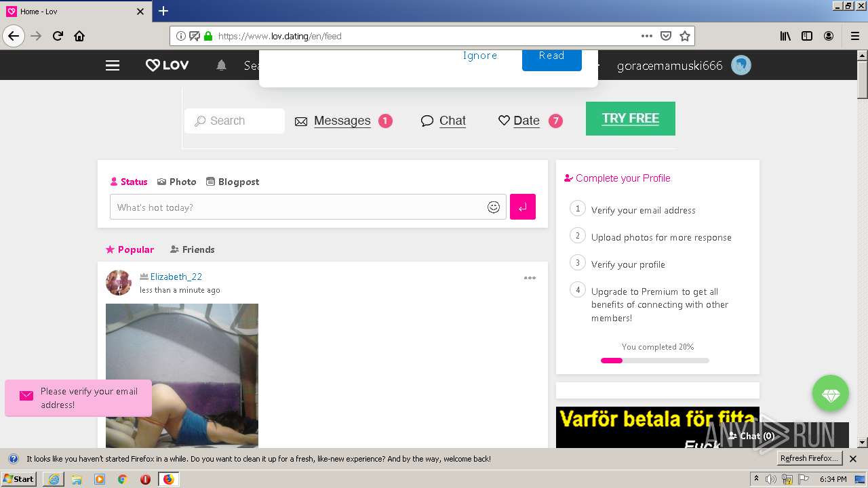Click the Please verify your email toast

click(78, 398)
